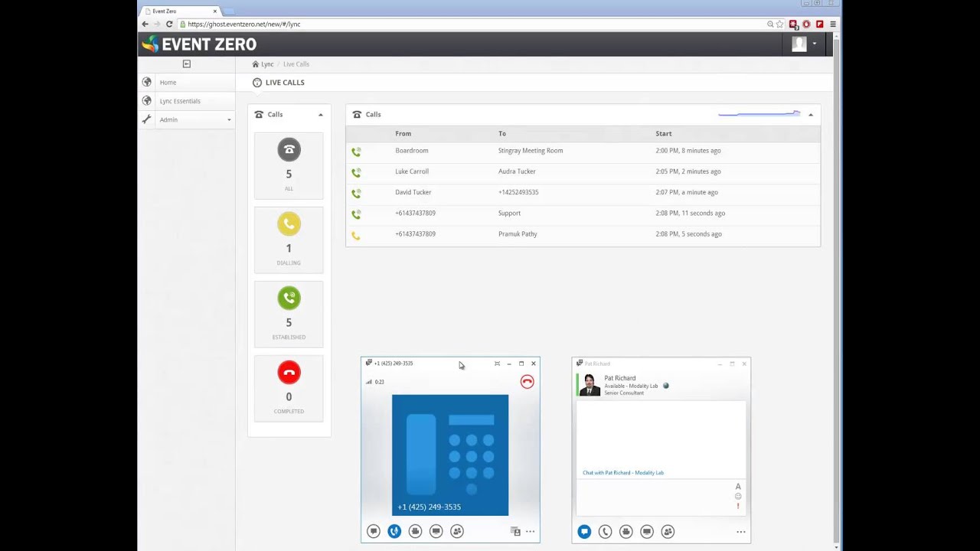This screenshot has width=980, height=551.
Task: Open more options in Pat Richard window
Action: [x=740, y=531]
